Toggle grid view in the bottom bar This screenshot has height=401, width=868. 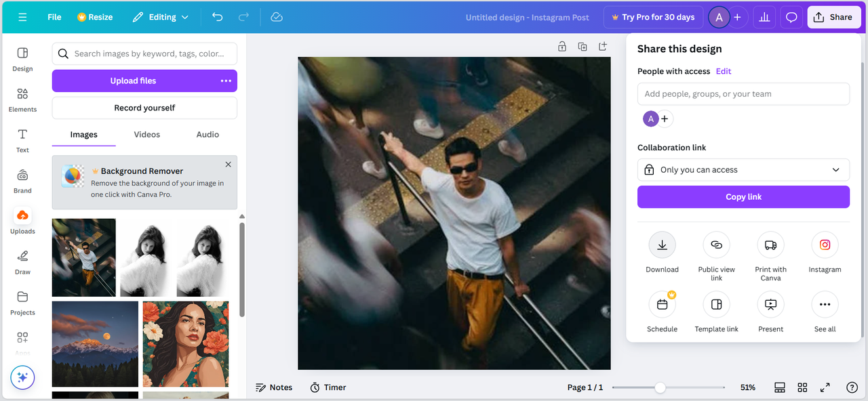point(802,387)
